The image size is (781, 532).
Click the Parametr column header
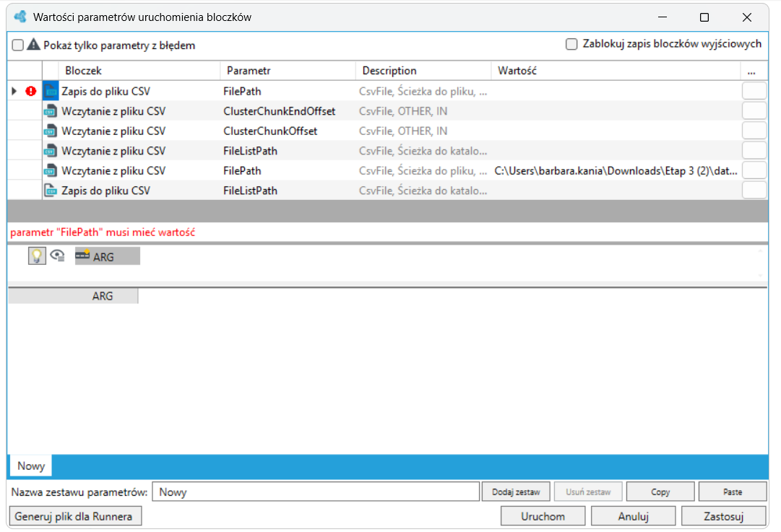[288, 71]
